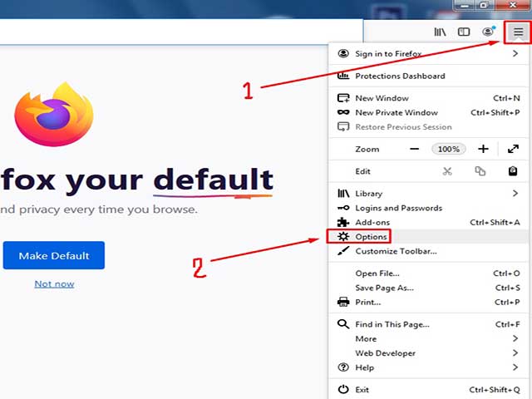Click the Protections Dashboard chart icon
532x399 pixels.
[x=343, y=76]
